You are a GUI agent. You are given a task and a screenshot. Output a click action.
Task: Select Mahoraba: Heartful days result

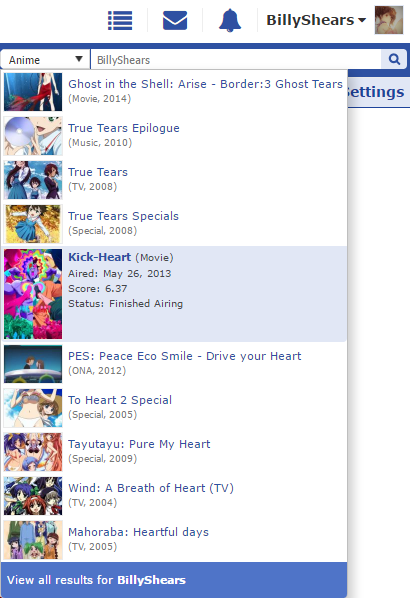[x=174, y=540]
